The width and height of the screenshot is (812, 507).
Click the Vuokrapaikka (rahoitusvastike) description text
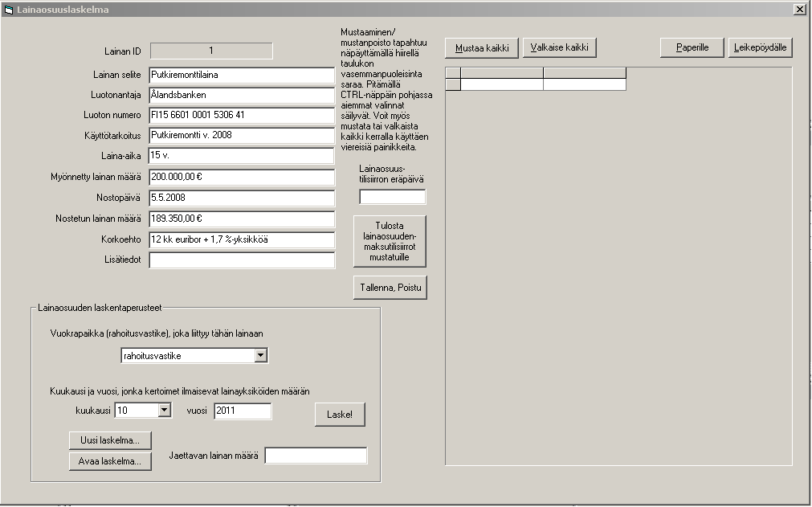pos(157,333)
